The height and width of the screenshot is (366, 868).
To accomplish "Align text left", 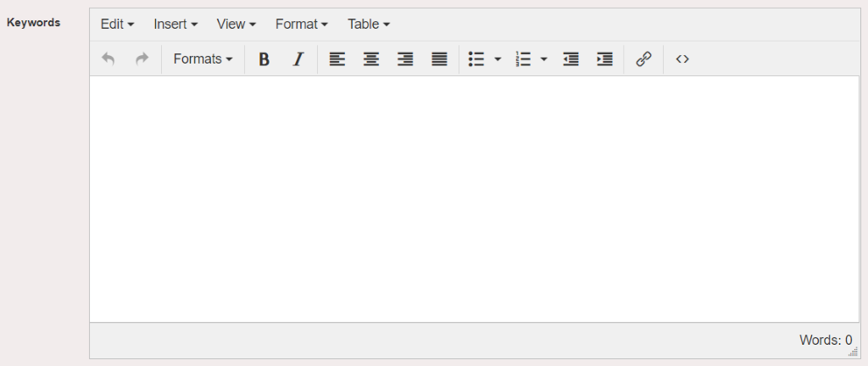I will 337,59.
